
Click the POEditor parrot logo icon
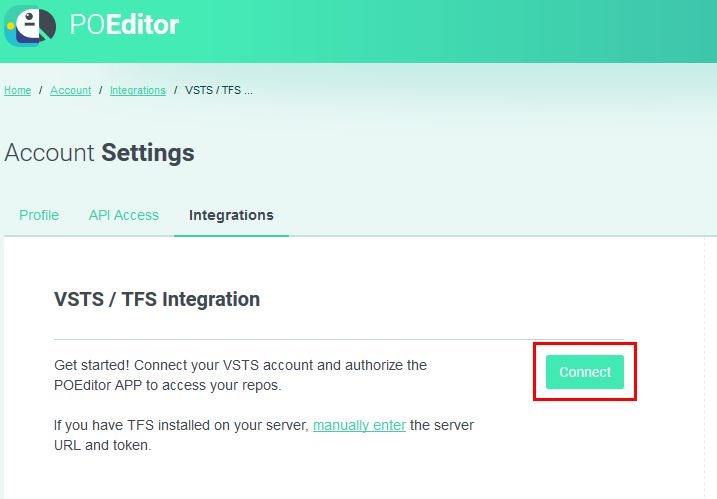[x=30, y=26]
